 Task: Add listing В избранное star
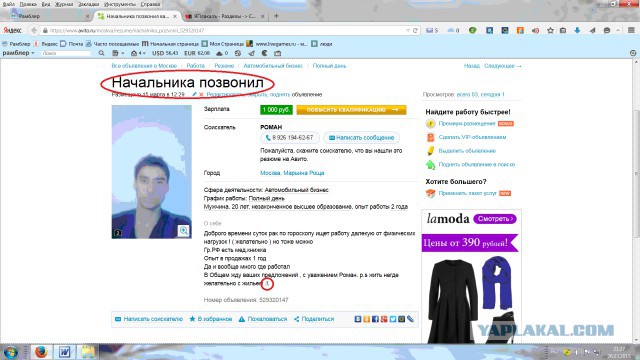click(x=211, y=319)
